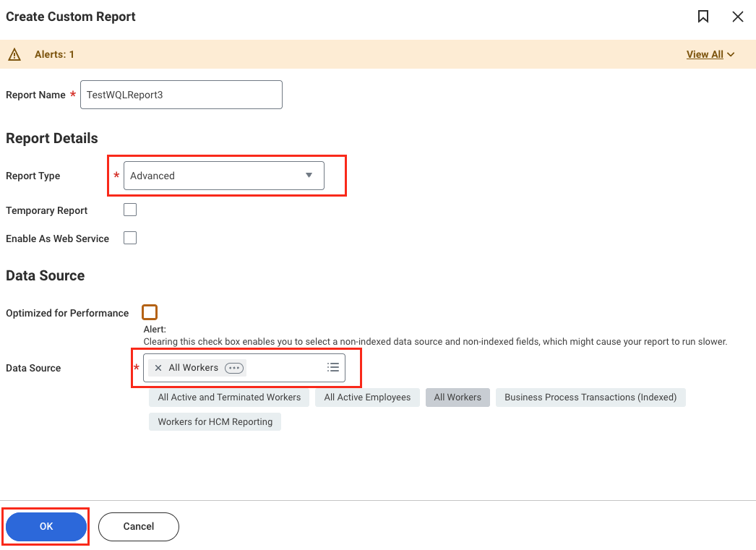756x550 pixels.
Task: Expand the View All alerts chevron
Action: pyautogui.click(x=731, y=53)
